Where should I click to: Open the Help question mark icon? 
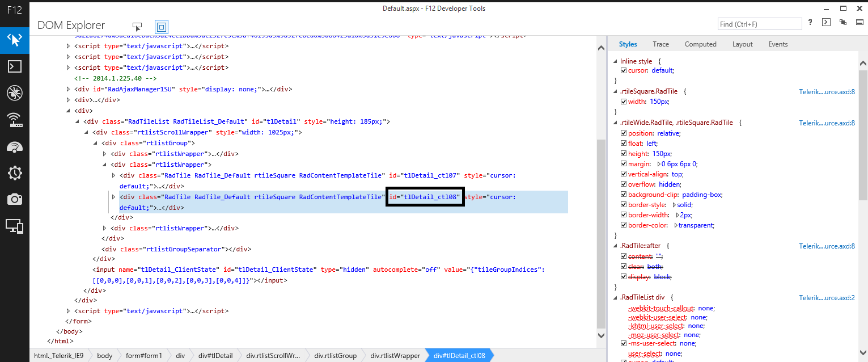click(811, 23)
